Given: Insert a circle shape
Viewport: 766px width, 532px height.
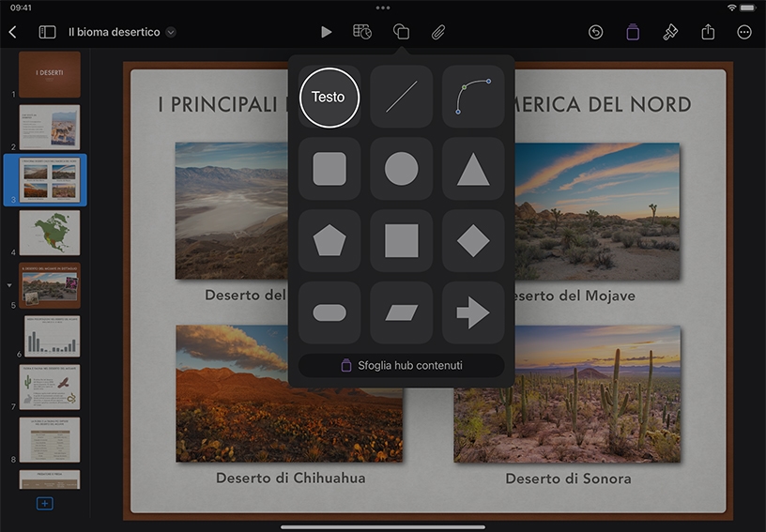Looking at the screenshot, I should point(402,168).
